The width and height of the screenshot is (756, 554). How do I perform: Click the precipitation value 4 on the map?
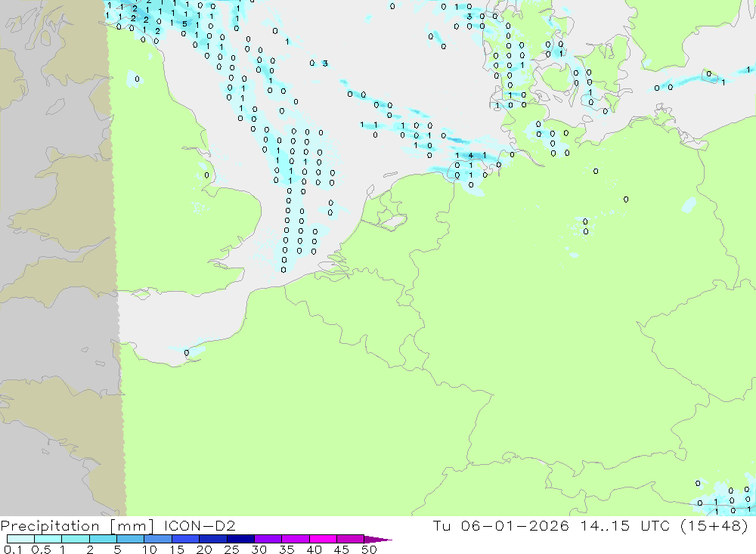click(470, 155)
